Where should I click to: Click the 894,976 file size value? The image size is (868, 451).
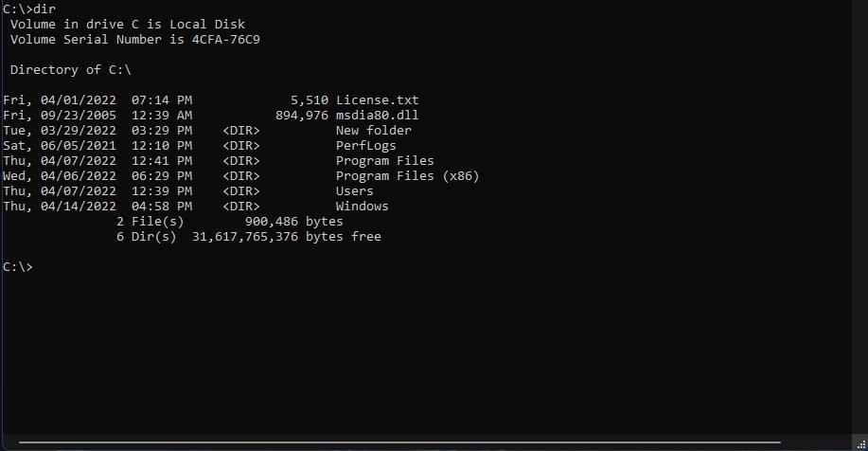click(x=301, y=116)
